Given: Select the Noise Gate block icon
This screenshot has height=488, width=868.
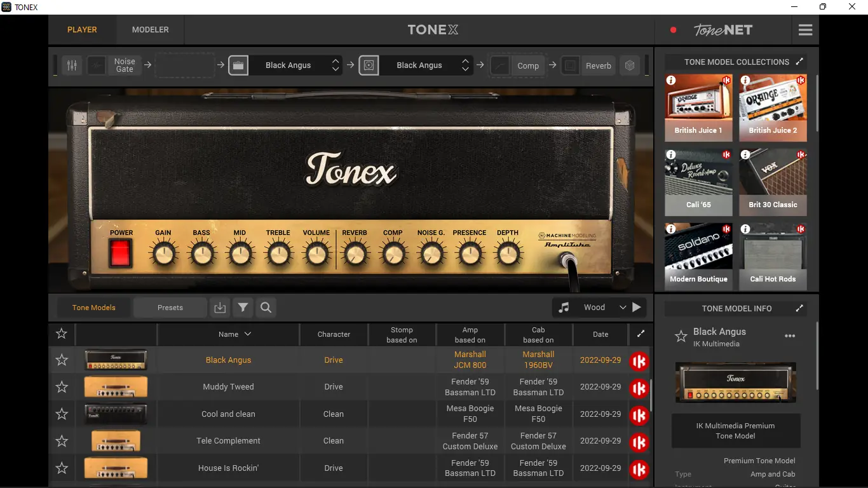Looking at the screenshot, I should pyautogui.click(x=97, y=65).
